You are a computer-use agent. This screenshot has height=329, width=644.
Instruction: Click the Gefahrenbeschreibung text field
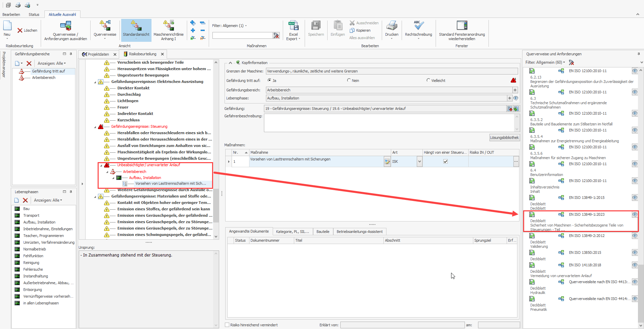[389, 123]
